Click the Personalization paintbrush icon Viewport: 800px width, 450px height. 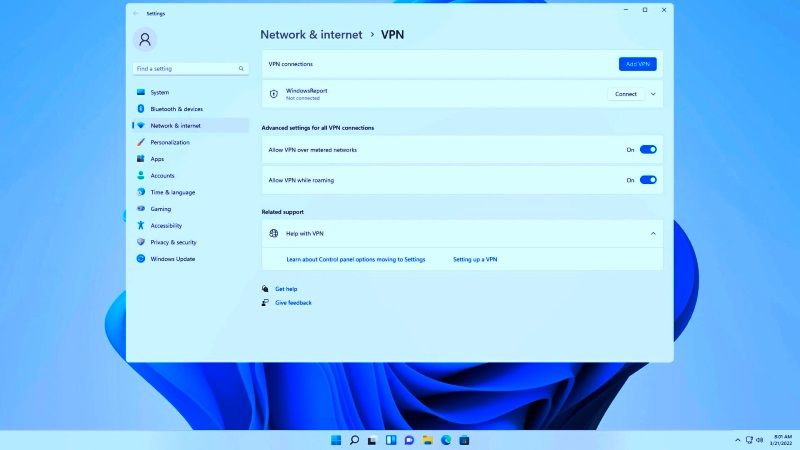(141, 142)
